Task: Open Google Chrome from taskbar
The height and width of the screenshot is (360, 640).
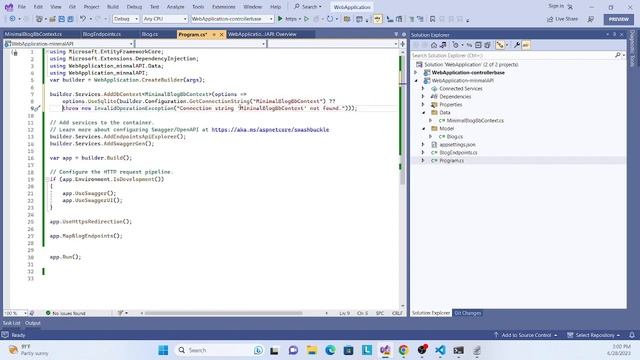Action: pos(403,350)
